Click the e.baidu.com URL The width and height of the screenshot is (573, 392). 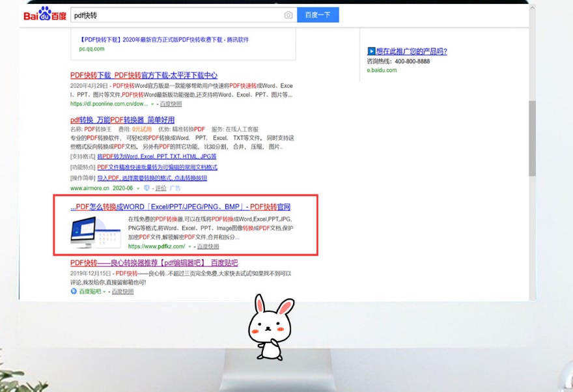382,70
